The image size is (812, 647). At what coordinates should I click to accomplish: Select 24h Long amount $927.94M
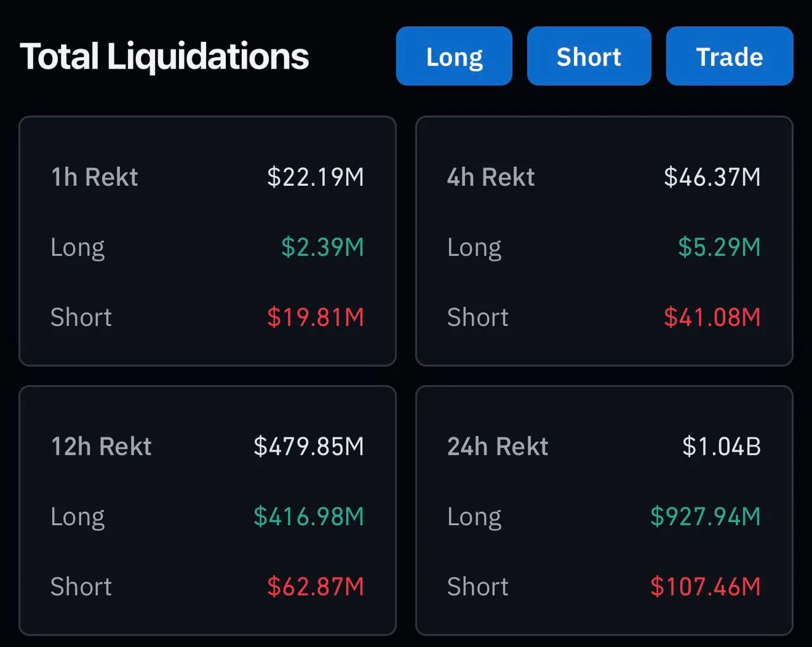(x=705, y=516)
